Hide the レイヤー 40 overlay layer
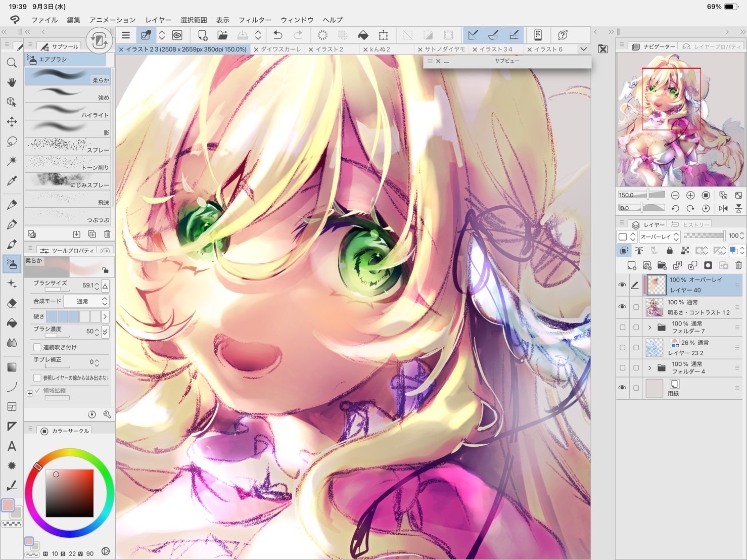Viewport: 747px width, 560px height. pos(622,285)
